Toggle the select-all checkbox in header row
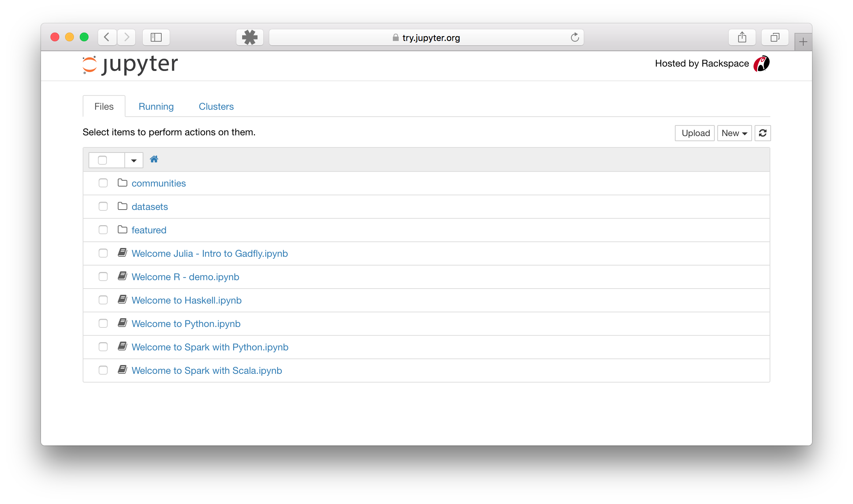 (102, 159)
